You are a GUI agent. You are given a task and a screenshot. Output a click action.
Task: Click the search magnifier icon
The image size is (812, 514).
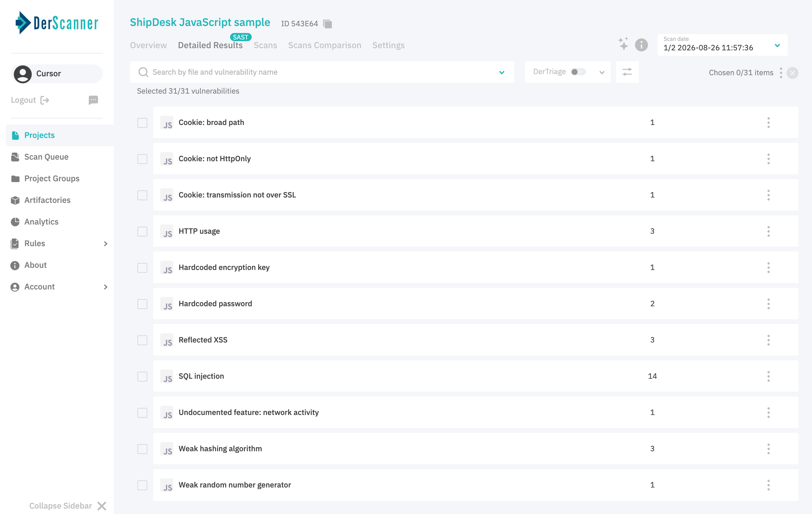pyautogui.click(x=143, y=72)
